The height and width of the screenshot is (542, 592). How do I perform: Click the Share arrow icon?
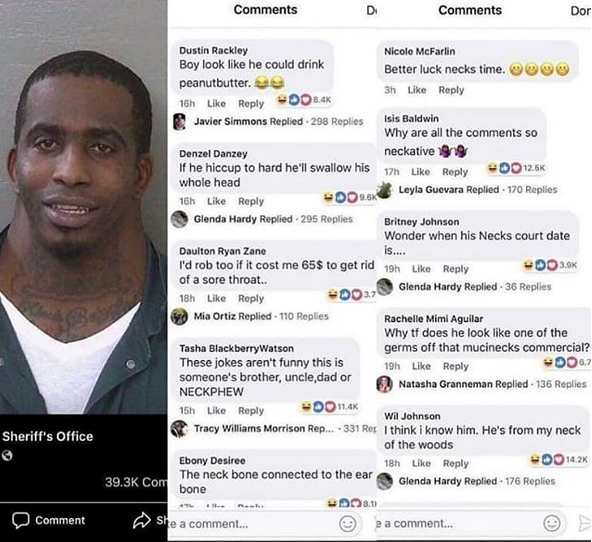pyautogui.click(x=142, y=520)
